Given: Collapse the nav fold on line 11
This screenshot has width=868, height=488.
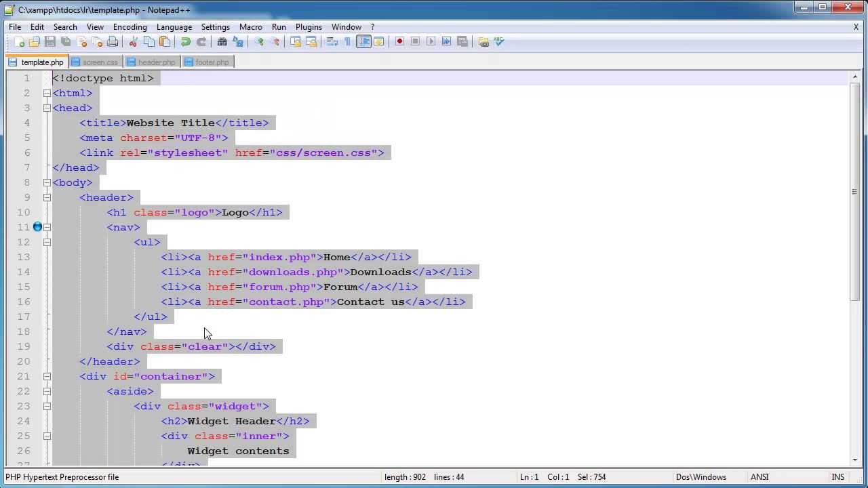Looking at the screenshot, I should coord(47,227).
